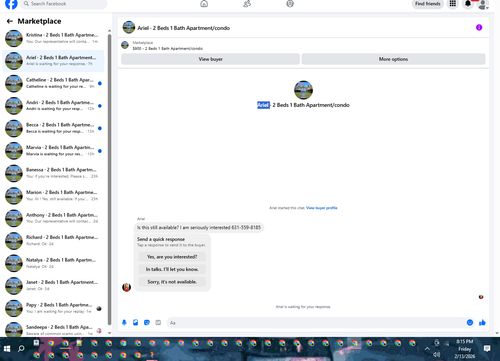The width and height of the screenshot is (500, 361).
Task: Open Windows Action Center notification icon
Action: [487, 349]
